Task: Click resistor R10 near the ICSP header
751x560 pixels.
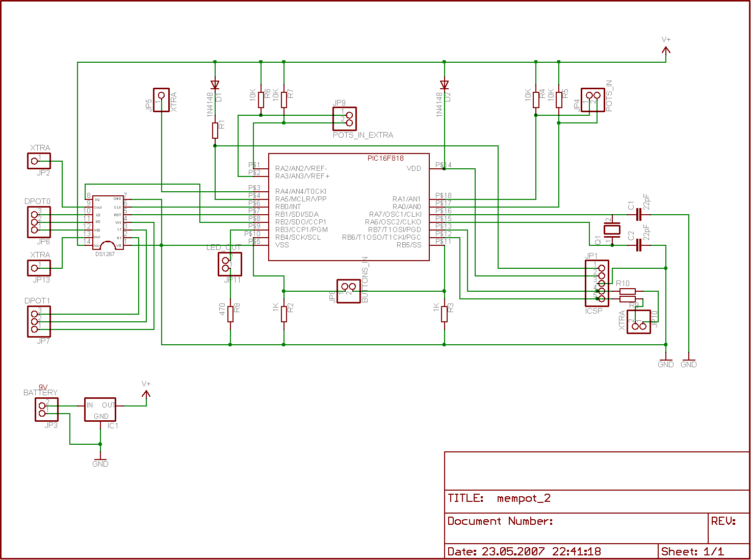Action: [628, 291]
